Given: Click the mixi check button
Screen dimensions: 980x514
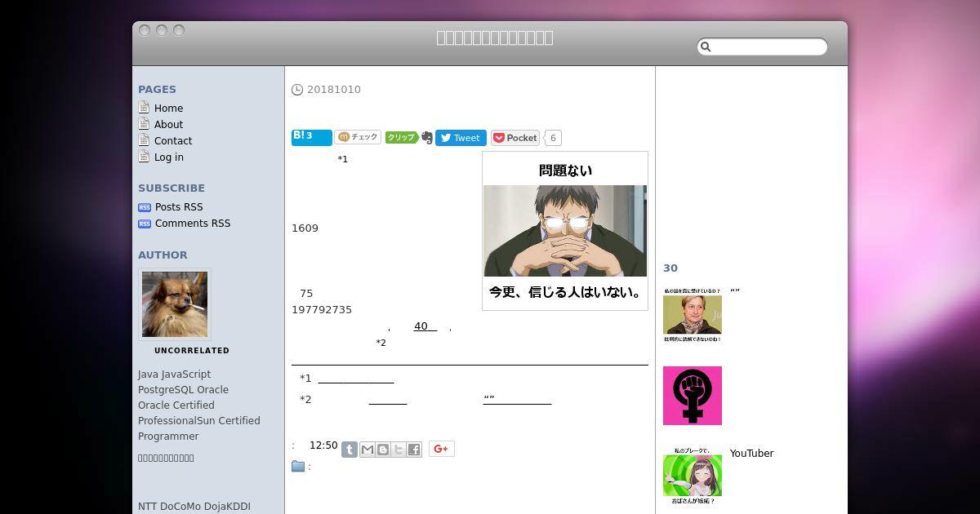Looking at the screenshot, I should click(x=358, y=137).
